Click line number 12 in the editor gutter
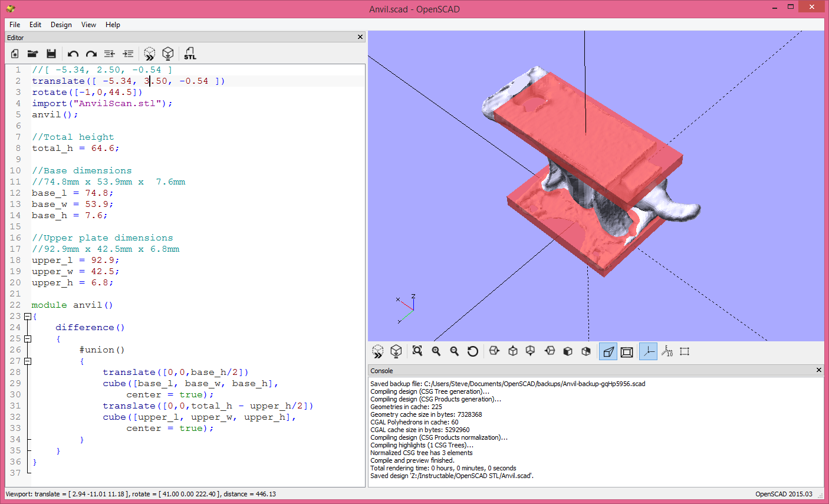 pos(18,193)
